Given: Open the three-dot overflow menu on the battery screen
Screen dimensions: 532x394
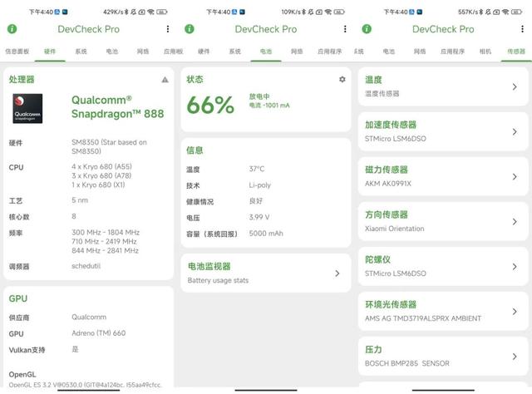Looking at the screenshot, I should point(345,29).
